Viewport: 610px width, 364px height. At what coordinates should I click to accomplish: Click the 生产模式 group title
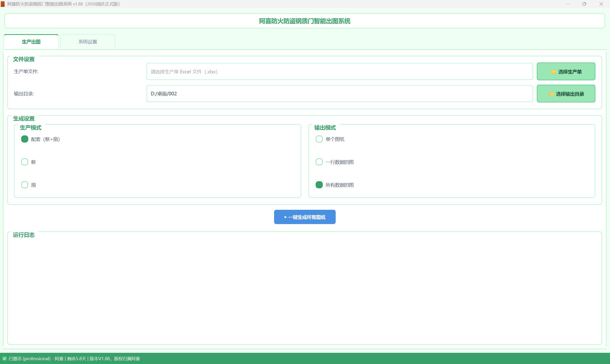(x=31, y=128)
